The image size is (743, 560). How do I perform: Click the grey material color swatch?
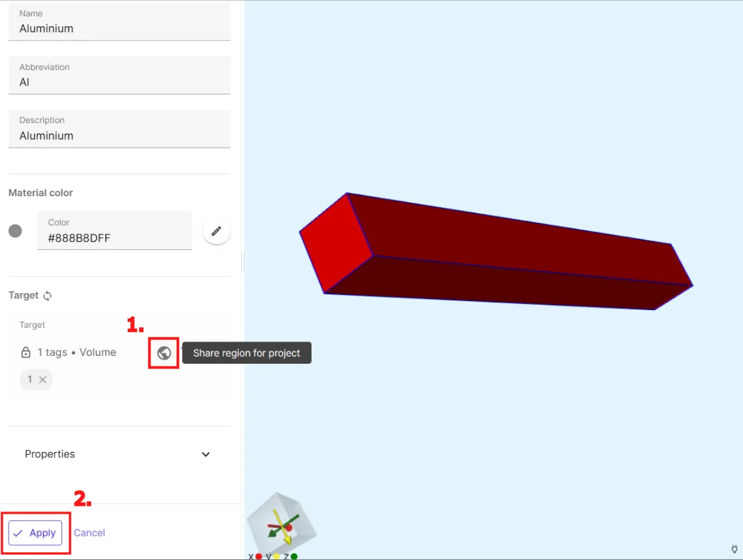15,231
